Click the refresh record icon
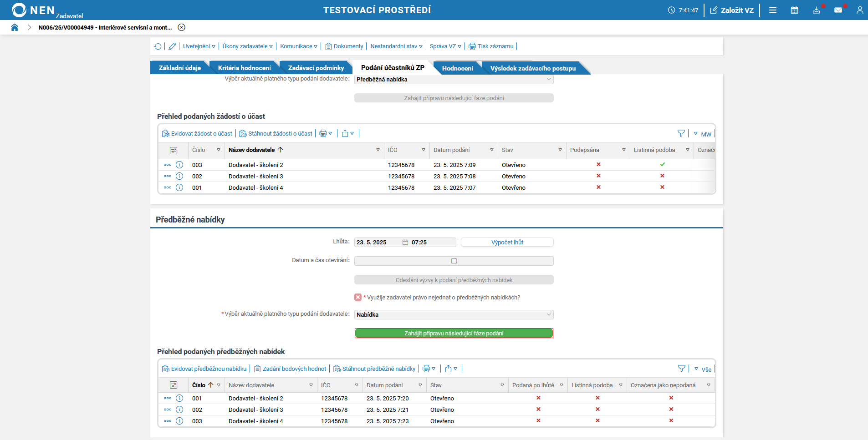 [x=158, y=46]
